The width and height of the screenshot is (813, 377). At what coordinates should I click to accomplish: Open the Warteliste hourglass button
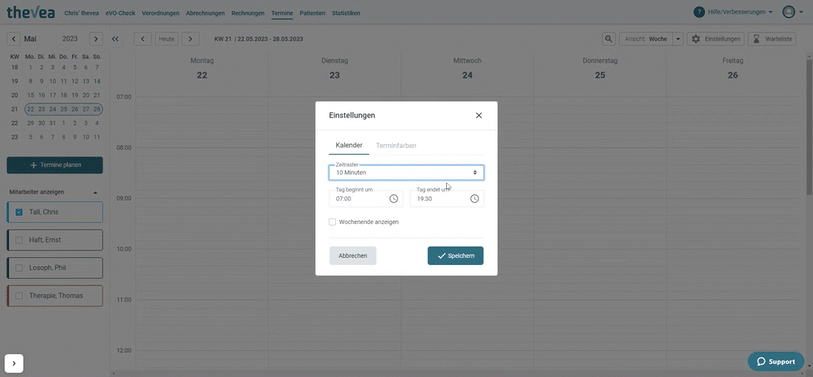click(x=772, y=39)
